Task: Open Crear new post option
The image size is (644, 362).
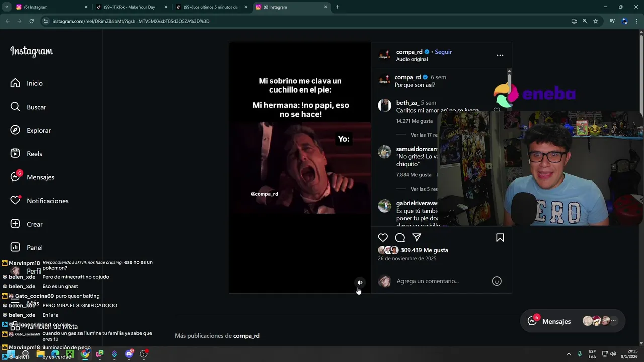Action: coord(26,224)
